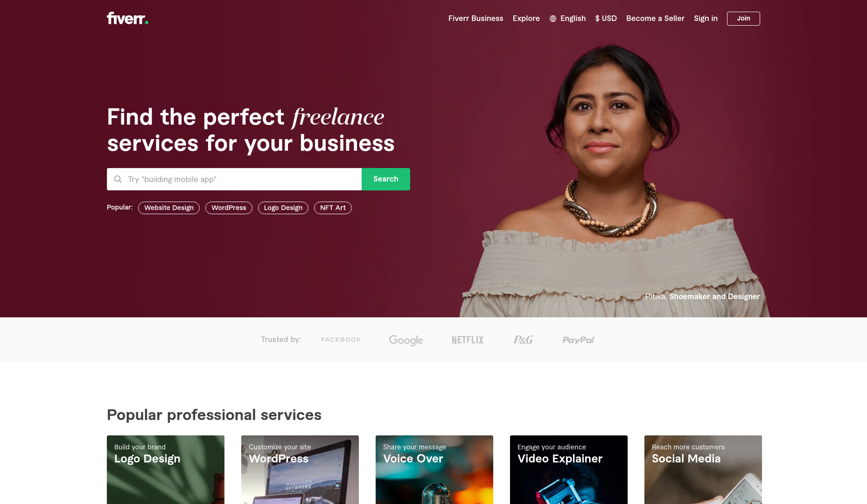The height and width of the screenshot is (504, 867).
Task: Open the English language selector
Action: click(567, 18)
